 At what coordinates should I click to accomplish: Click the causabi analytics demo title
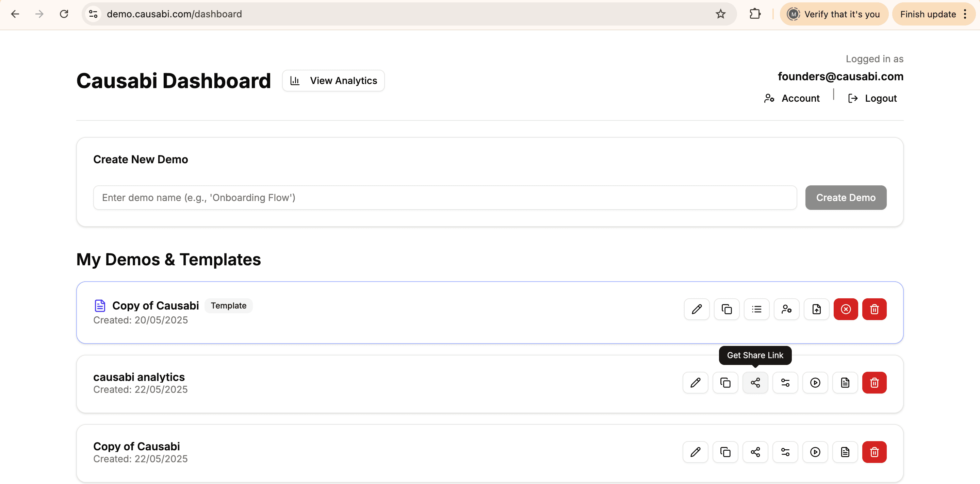[x=139, y=377]
